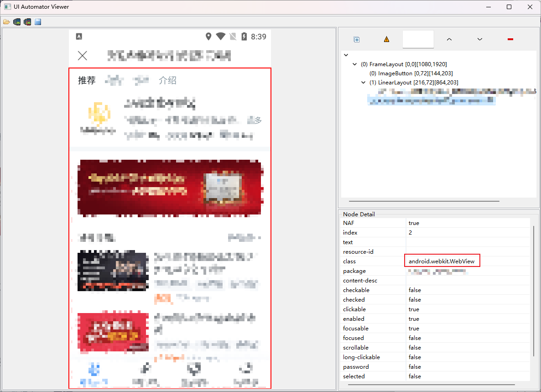Take a device screenshot with the Android icon
This screenshot has height=392, width=541.
click(x=17, y=22)
